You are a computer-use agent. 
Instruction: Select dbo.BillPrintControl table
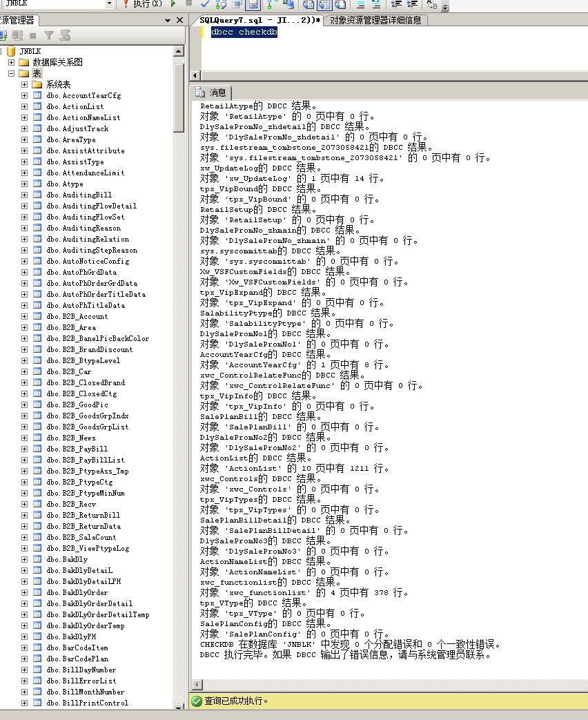87,703
